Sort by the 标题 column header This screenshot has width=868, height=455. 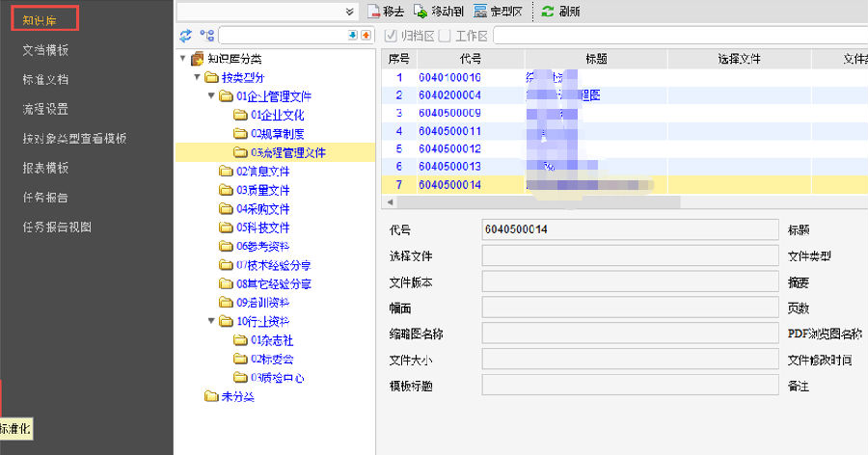click(x=596, y=59)
